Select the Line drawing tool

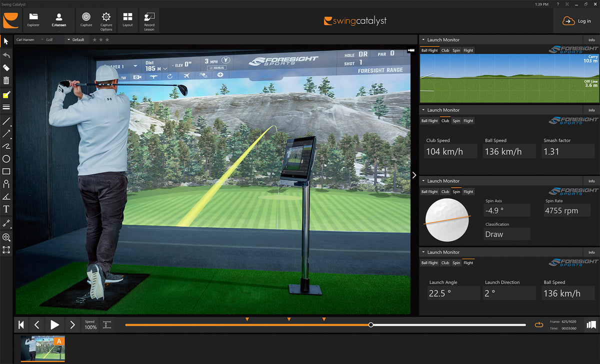(x=6, y=121)
